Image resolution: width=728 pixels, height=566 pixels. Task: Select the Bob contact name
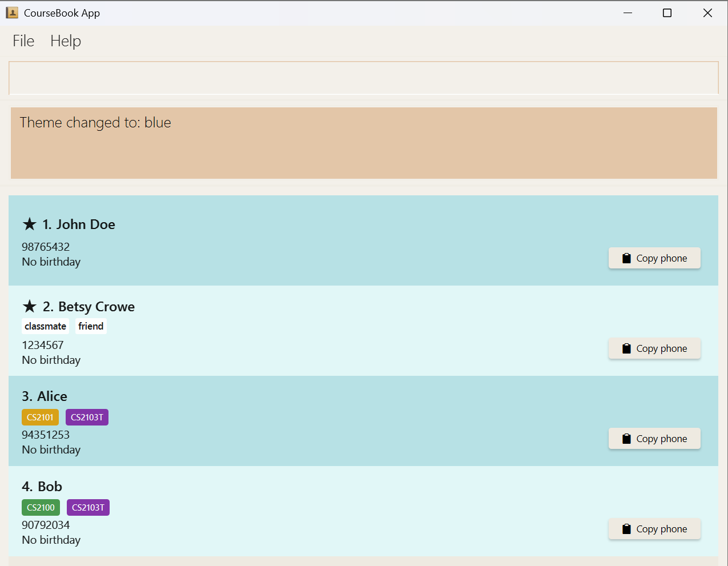50,487
